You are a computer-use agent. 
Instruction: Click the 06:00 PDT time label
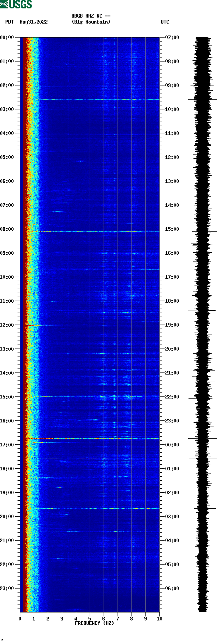click(x=7, y=181)
